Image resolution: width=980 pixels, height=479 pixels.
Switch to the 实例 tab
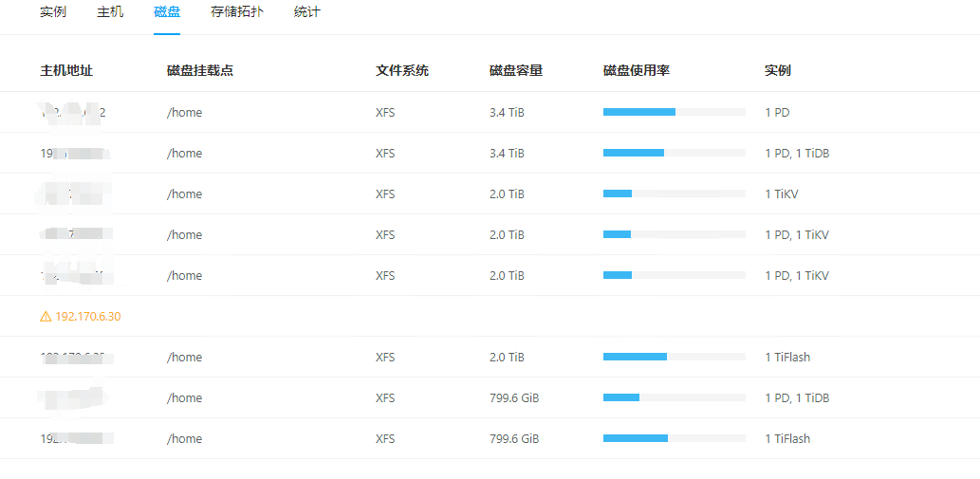point(53,12)
